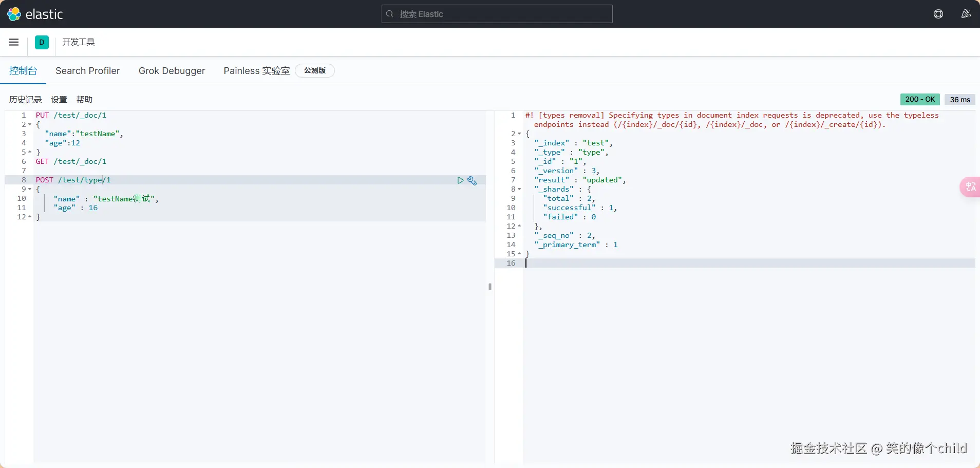Click the "_type" : "type" output line
Viewport: 980px width, 468px height.
(571, 153)
